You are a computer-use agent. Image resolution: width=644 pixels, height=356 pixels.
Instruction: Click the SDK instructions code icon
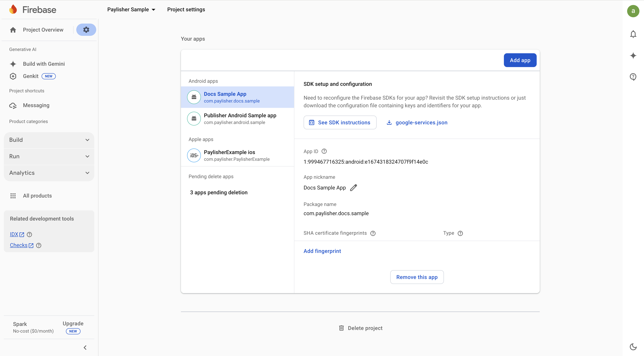(311, 122)
